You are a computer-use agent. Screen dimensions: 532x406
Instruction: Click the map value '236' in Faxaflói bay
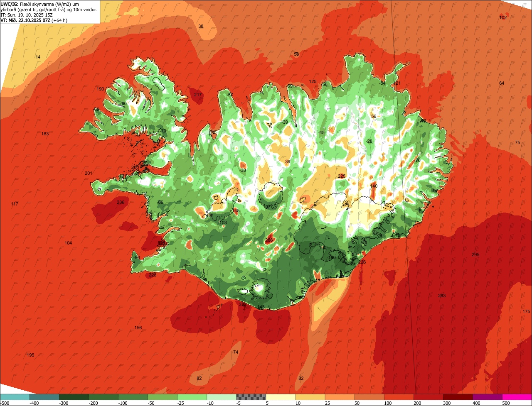click(x=121, y=202)
